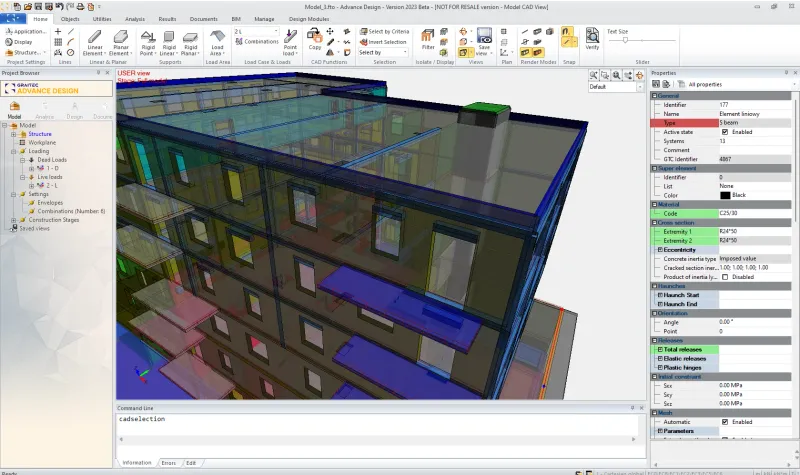Click the zoom window icon above viewport
The image size is (800, 475).
click(605, 75)
